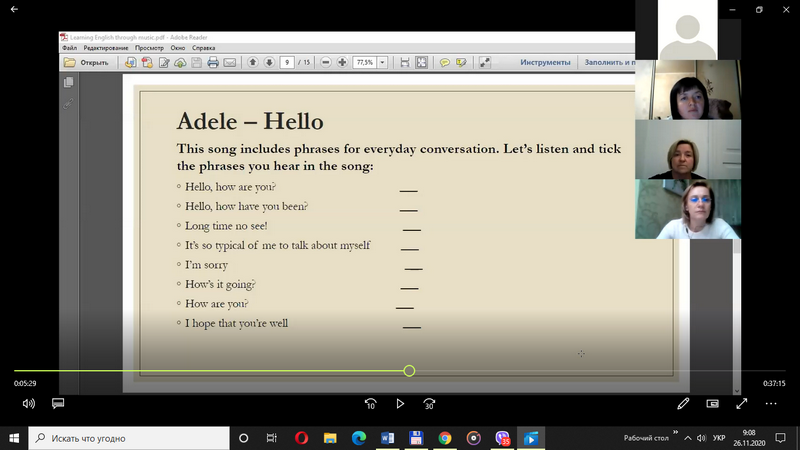Click the total duration label 0:37:15
800x450 pixels.
point(774,383)
